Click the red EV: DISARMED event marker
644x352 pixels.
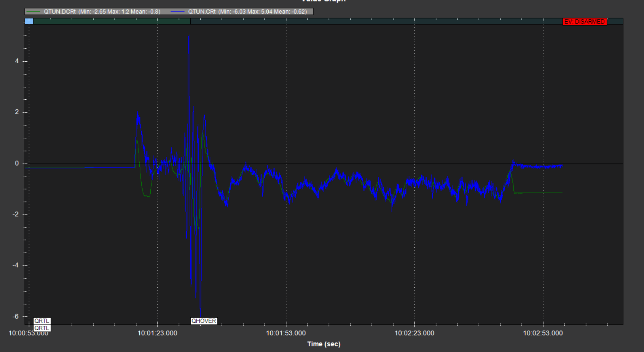pos(584,22)
